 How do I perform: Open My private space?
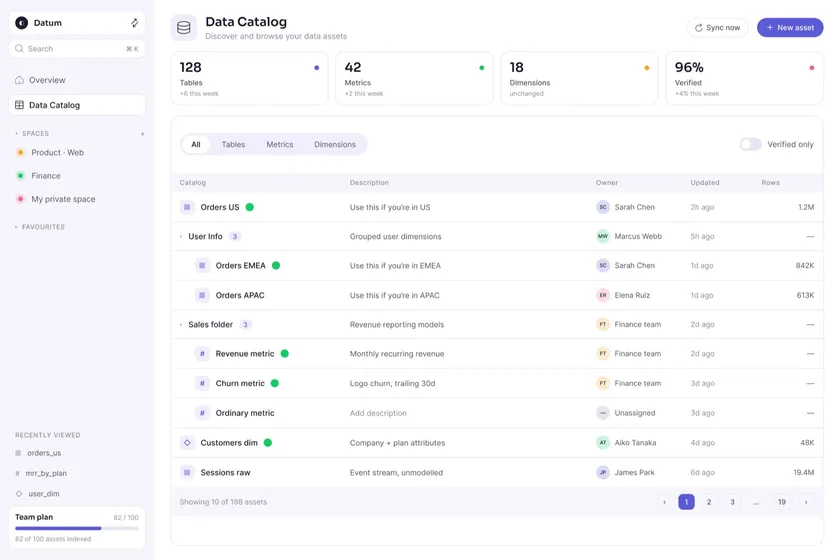63,199
